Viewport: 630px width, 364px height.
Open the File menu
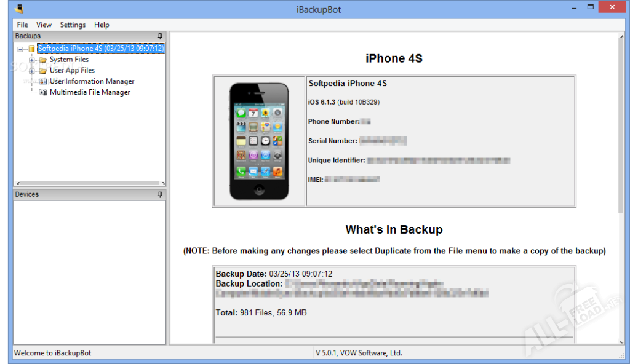(x=23, y=25)
